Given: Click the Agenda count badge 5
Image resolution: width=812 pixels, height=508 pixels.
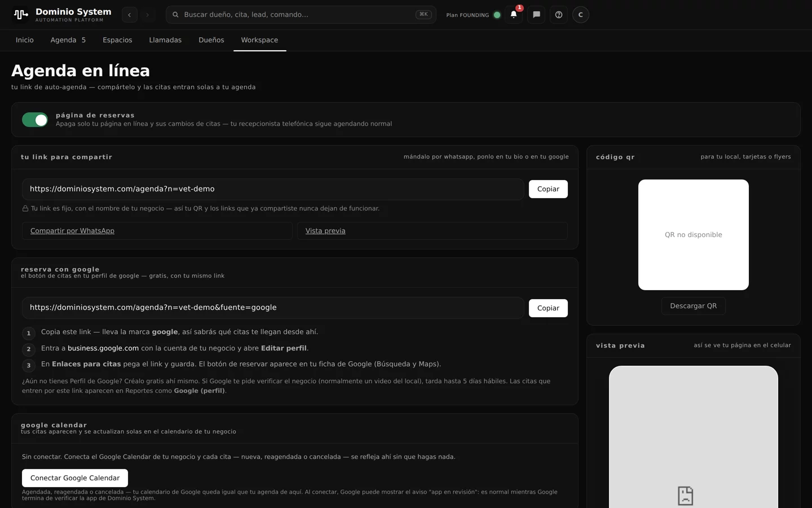Looking at the screenshot, I should tap(83, 40).
